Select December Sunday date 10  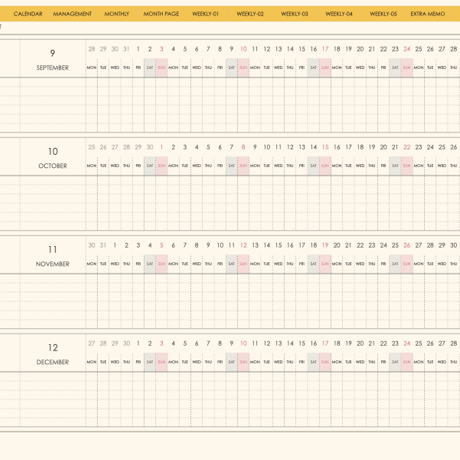click(x=244, y=343)
